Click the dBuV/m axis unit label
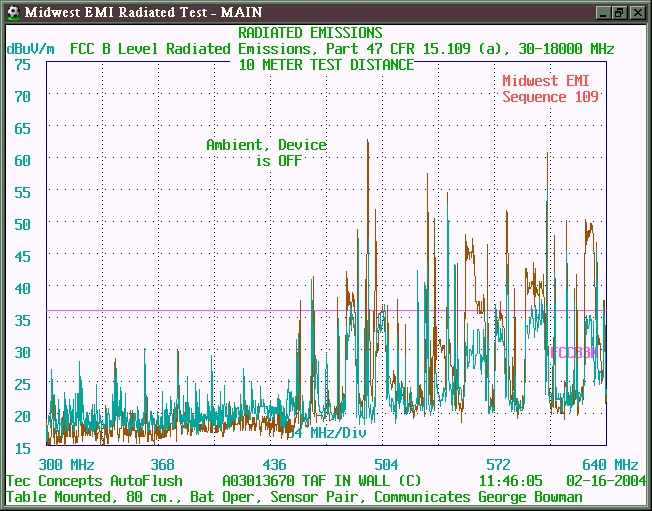 (x=31, y=48)
